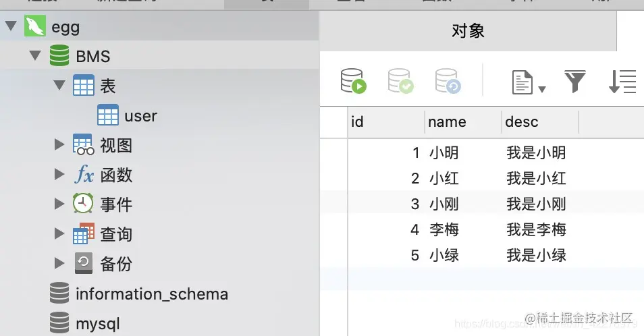Screen dimensions: 644x336
Task: Click the desc cell 我是小绿
Action: click(x=536, y=255)
